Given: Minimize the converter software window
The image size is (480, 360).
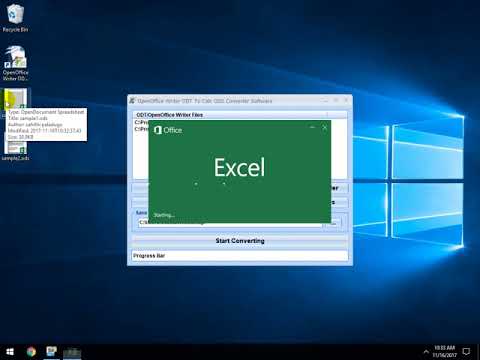Looking at the screenshot, I should [x=326, y=100].
